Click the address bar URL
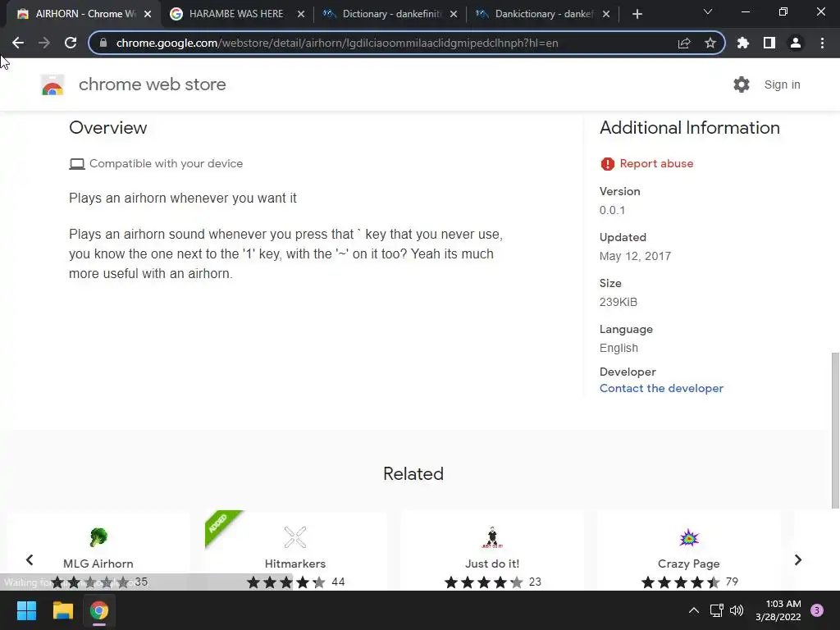This screenshot has width=840, height=630. 337,43
